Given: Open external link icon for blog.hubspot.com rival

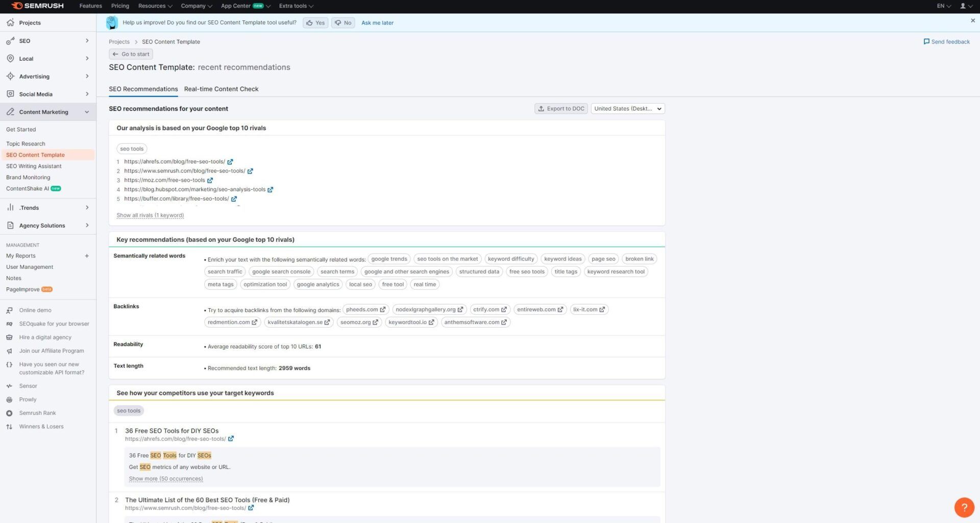Looking at the screenshot, I should (x=270, y=190).
